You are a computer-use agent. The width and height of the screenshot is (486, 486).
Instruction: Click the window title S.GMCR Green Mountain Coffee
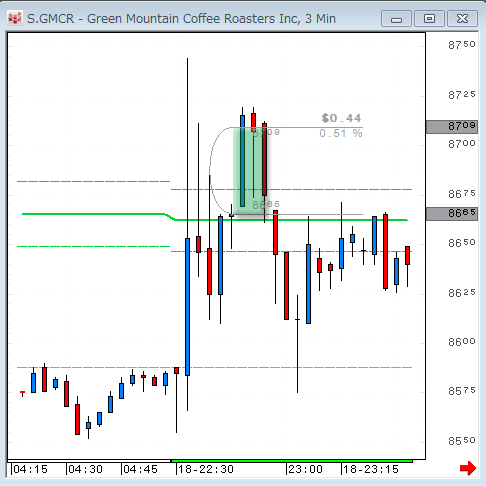[x=181, y=19]
